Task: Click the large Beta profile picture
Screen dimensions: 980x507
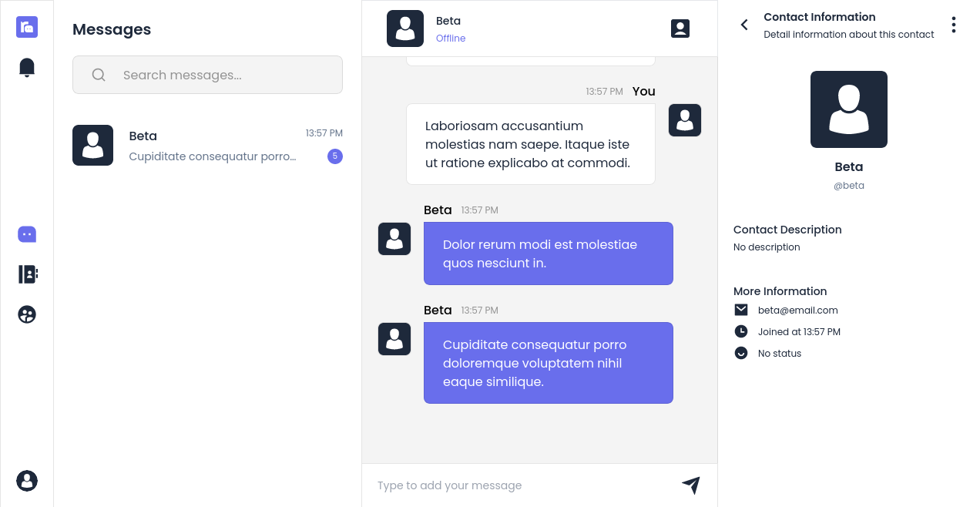Action: 849,109
